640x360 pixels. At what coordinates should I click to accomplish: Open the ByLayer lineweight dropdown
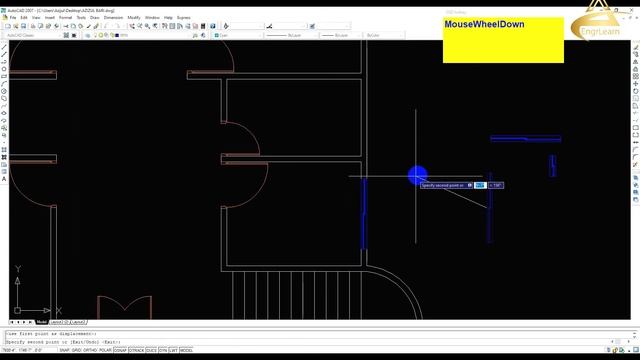coord(340,36)
